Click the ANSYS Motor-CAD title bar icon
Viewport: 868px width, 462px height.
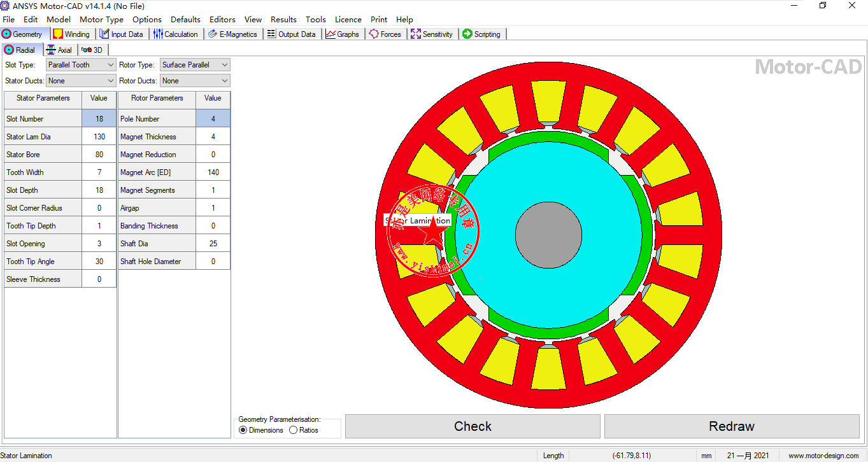pos(6,6)
